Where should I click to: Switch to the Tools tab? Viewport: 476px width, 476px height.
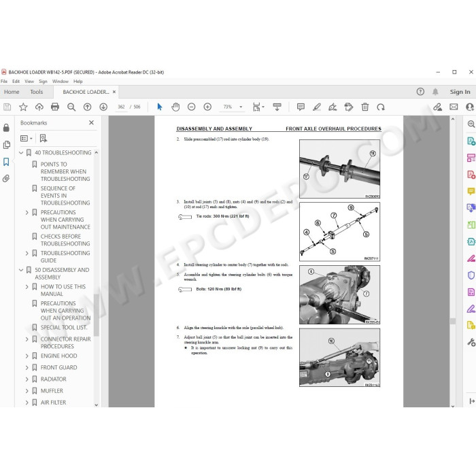(x=37, y=92)
